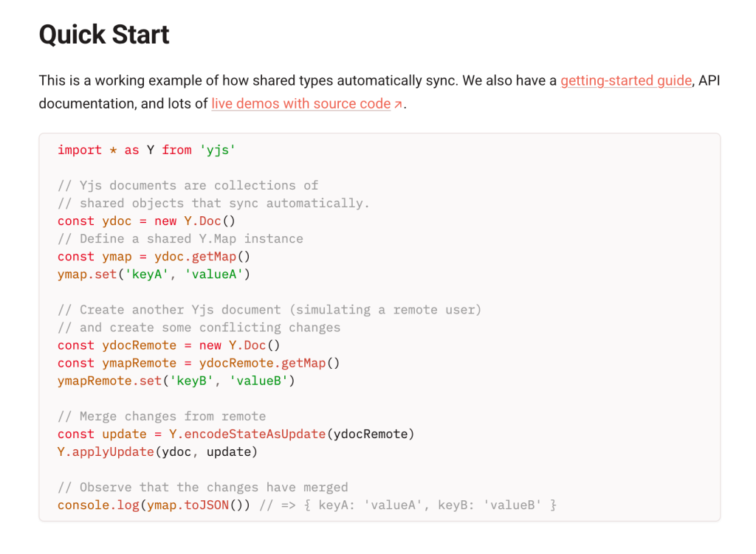
Task: Click the external-link arrow icon after live demos
Action: (x=398, y=105)
